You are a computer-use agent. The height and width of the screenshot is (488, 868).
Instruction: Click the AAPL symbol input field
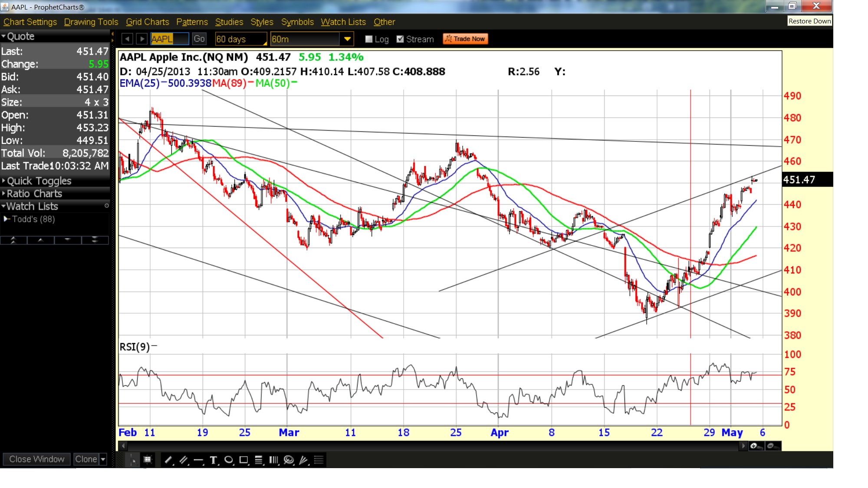click(170, 39)
